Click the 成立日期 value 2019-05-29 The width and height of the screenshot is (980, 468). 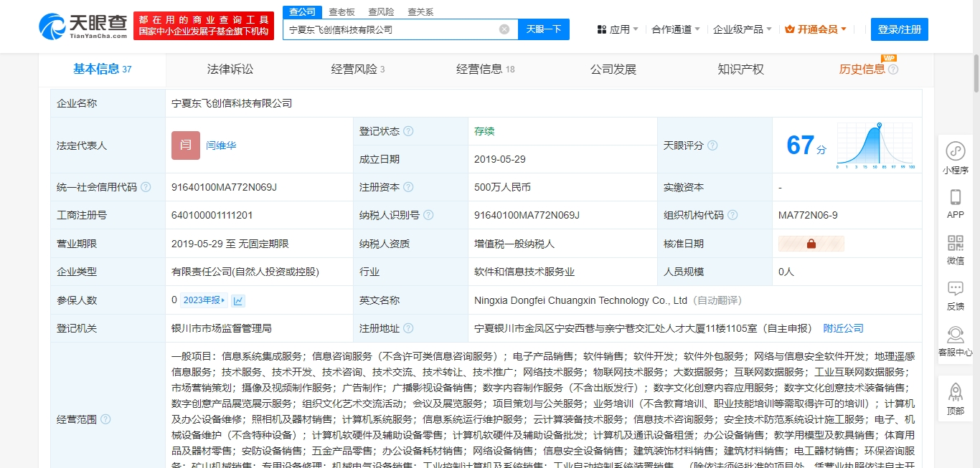pos(500,159)
